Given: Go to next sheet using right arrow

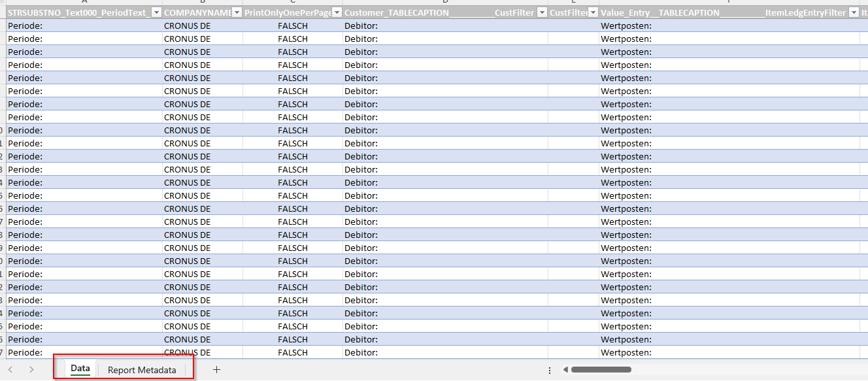Looking at the screenshot, I should (x=31, y=370).
